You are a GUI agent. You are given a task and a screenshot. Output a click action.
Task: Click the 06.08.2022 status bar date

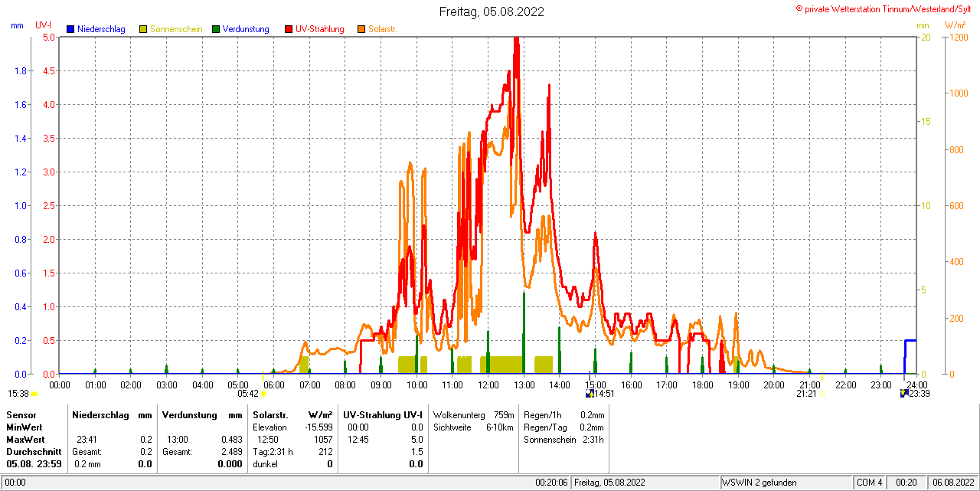952,483
